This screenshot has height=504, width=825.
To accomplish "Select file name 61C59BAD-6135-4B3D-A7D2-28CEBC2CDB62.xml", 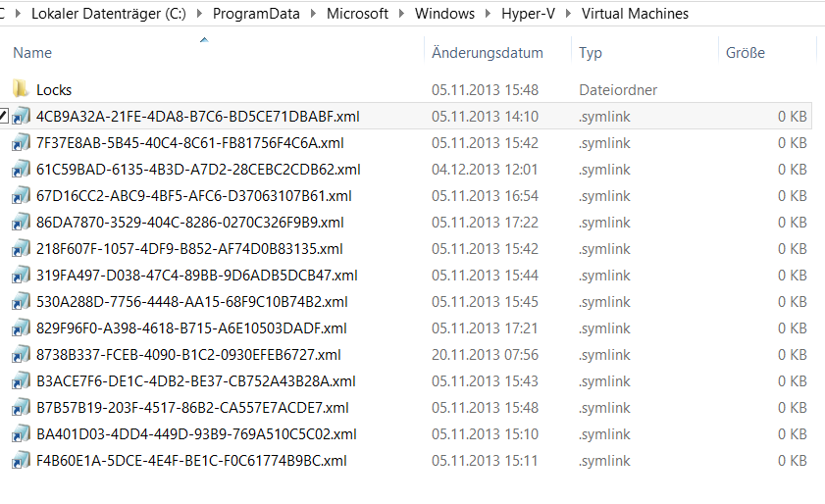I will (x=198, y=170).
